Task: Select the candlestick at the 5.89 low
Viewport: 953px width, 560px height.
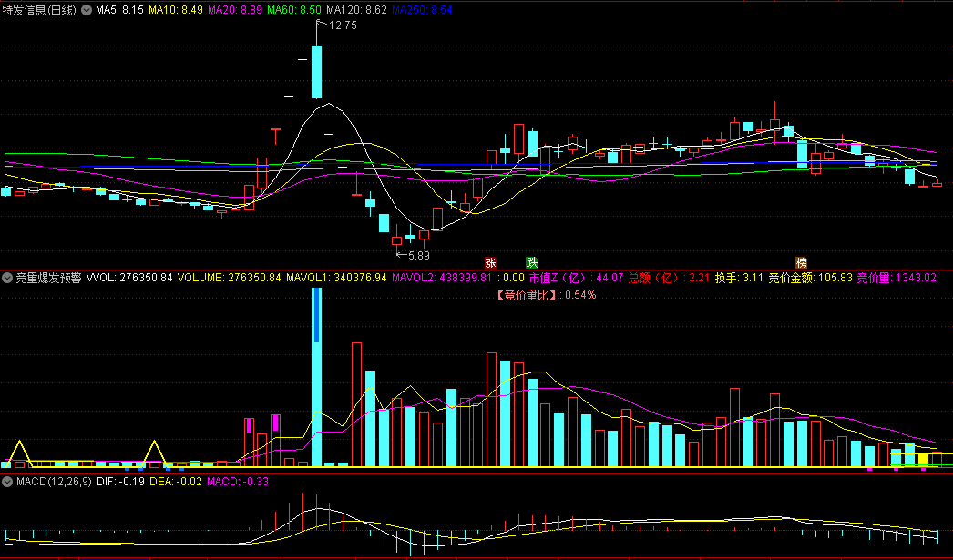Action: coord(397,241)
